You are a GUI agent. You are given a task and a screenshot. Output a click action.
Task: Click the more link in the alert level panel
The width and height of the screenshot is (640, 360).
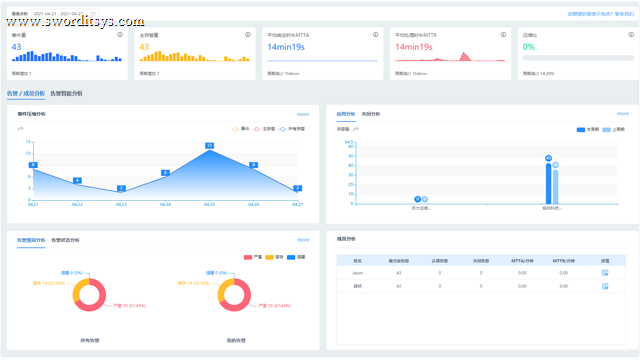(303, 240)
